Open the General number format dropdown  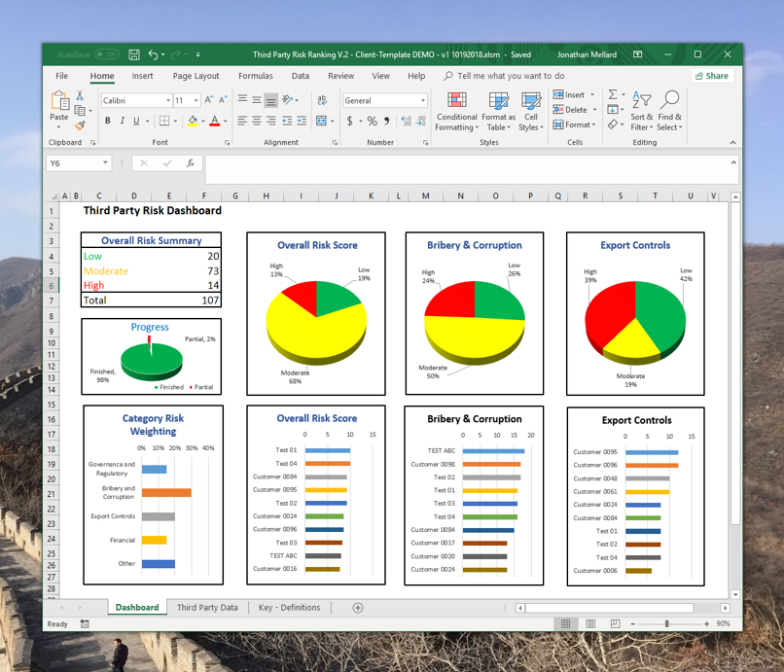pos(424,99)
